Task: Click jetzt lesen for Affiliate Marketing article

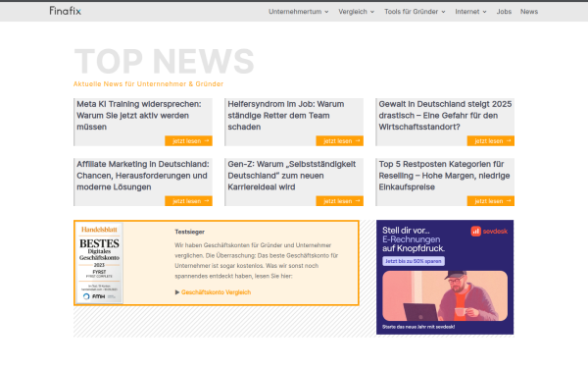Action: tap(188, 201)
